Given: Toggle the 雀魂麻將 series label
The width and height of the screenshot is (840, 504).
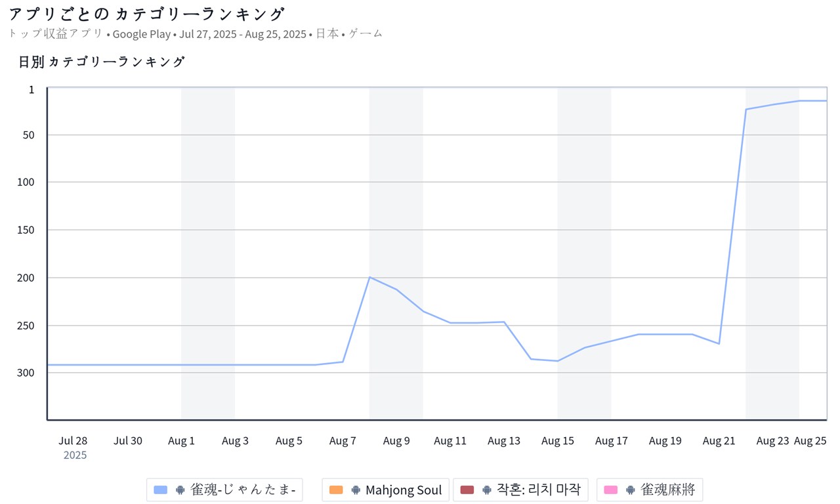Looking at the screenshot, I should (x=667, y=490).
